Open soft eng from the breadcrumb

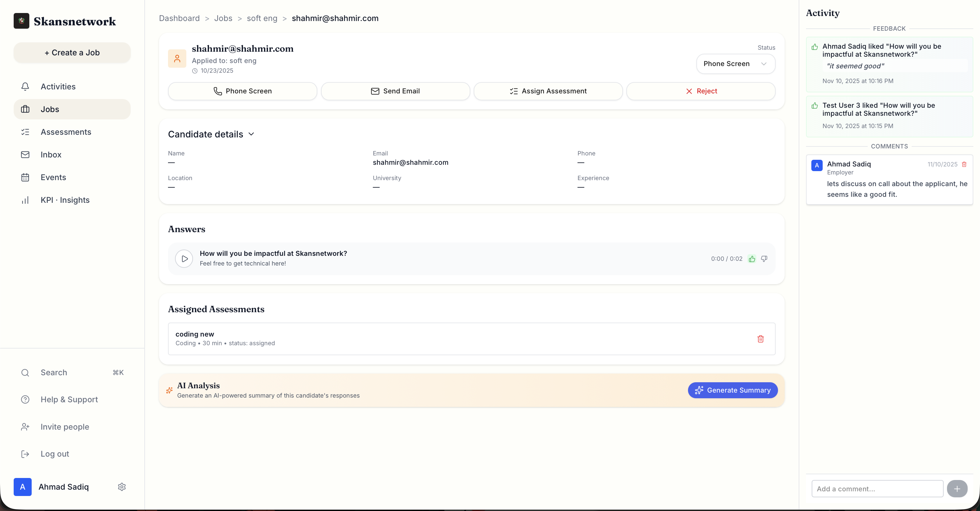(262, 18)
